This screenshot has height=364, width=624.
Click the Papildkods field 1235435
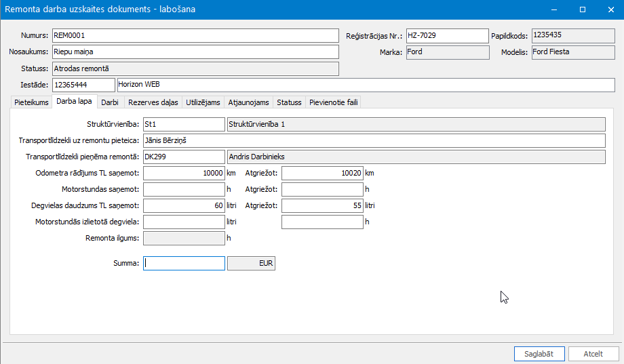point(573,35)
